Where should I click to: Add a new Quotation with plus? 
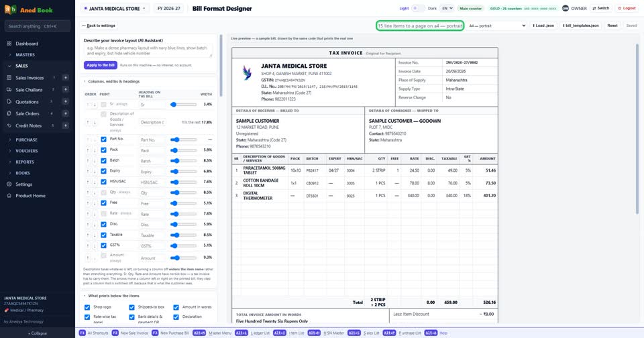65,101
